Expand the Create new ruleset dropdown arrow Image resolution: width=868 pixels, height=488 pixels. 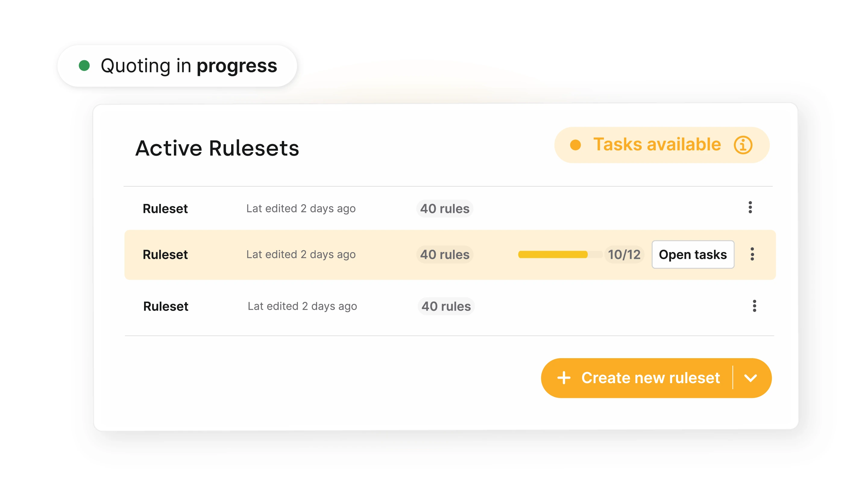coord(750,378)
